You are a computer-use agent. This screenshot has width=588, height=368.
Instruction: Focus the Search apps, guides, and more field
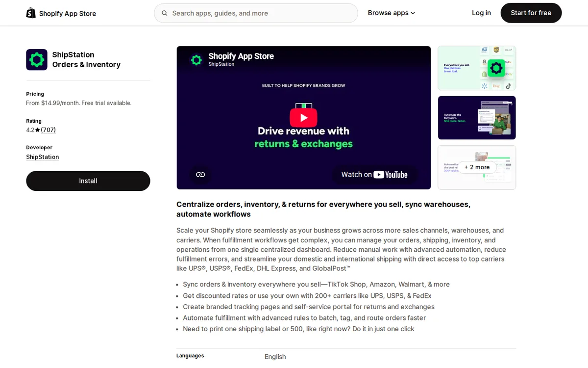pos(256,13)
